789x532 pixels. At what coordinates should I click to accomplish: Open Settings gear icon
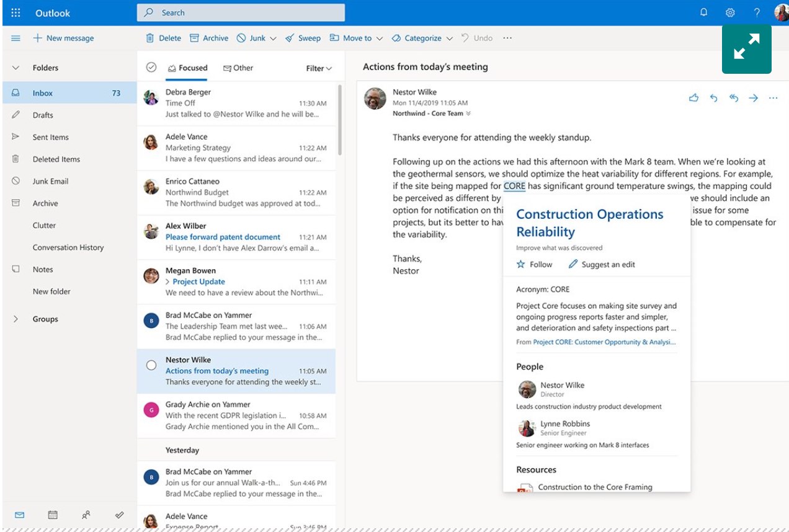tap(730, 12)
